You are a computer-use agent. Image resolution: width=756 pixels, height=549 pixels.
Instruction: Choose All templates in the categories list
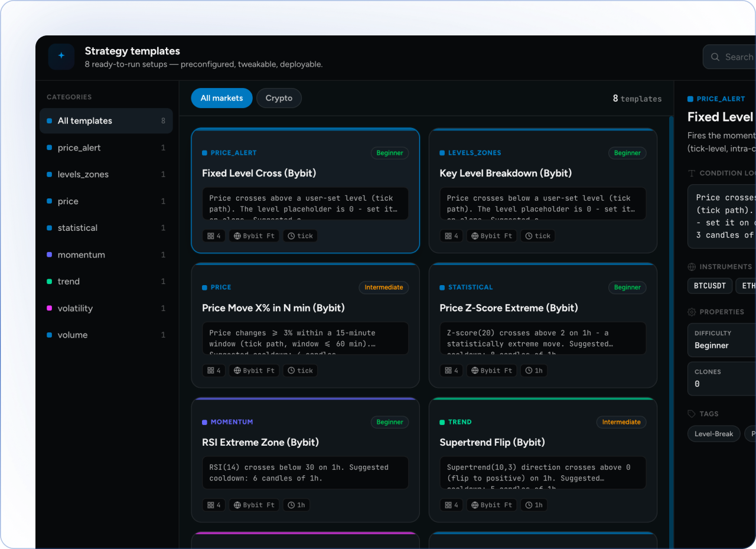pyautogui.click(x=106, y=120)
